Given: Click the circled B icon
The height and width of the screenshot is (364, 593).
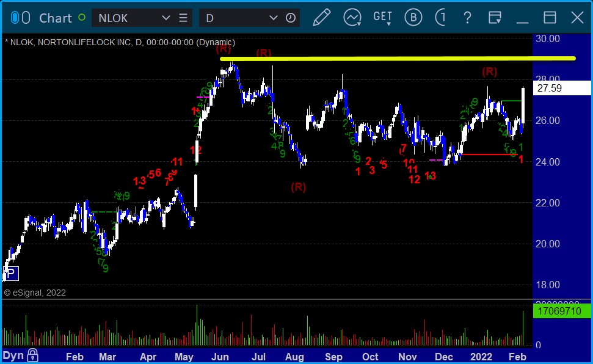Looking at the screenshot, I should point(413,18).
